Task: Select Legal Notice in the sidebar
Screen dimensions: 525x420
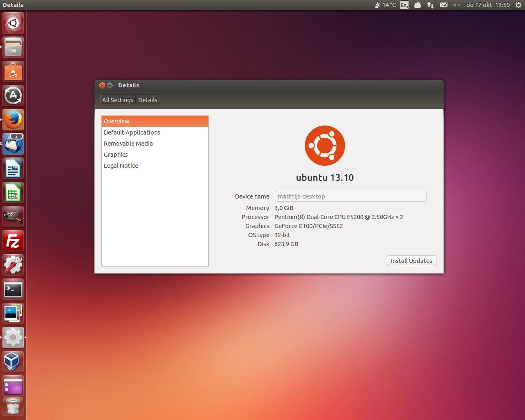Action: click(x=121, y=165)
